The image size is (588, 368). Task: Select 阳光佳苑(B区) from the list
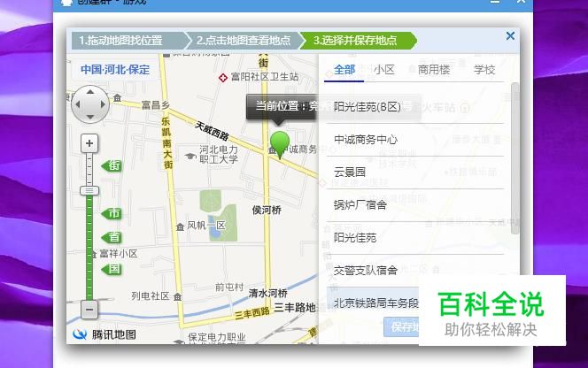(414, 107)
